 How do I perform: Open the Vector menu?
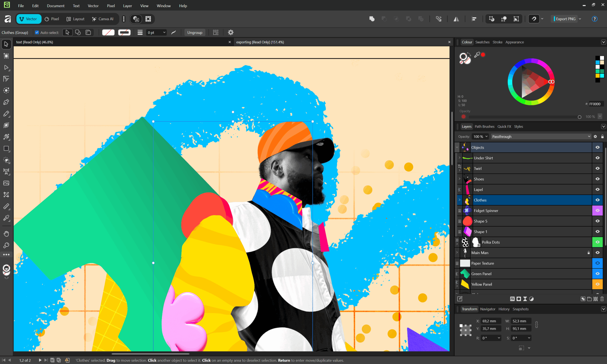[93, 6]
